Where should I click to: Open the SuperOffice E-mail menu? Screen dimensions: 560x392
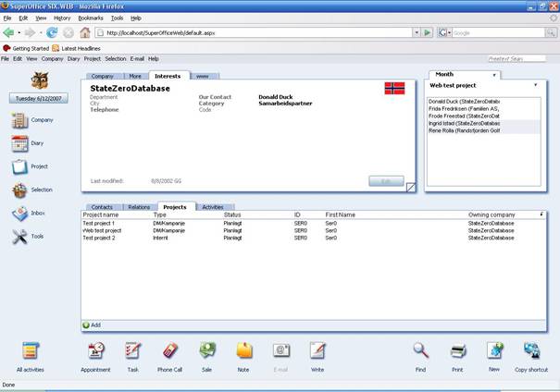coord(137,58)
